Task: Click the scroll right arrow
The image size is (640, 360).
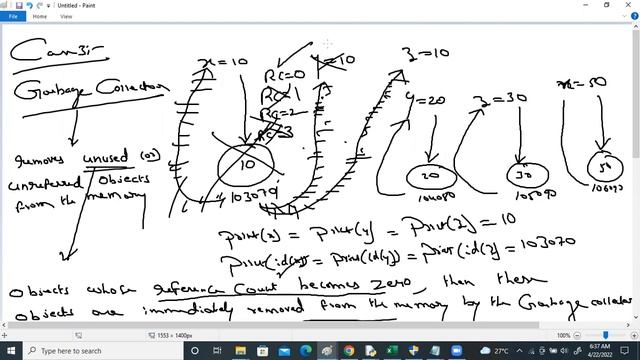Action: pos(629,325)
